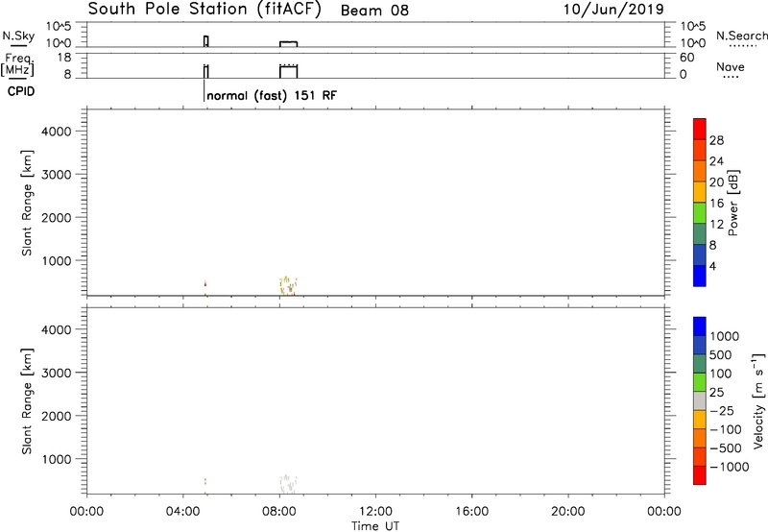768x532 pixels.
Task: Click the "1000" range tick of velocity panel
Action: (x=57, y=459)
